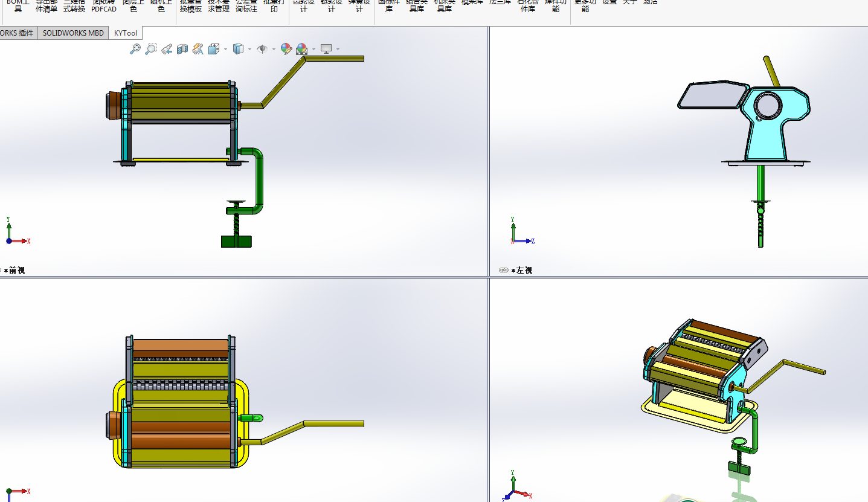This screenshot has width=868, height=502.
Task: Click the *前视 viewport label
Action: point(14,270)
